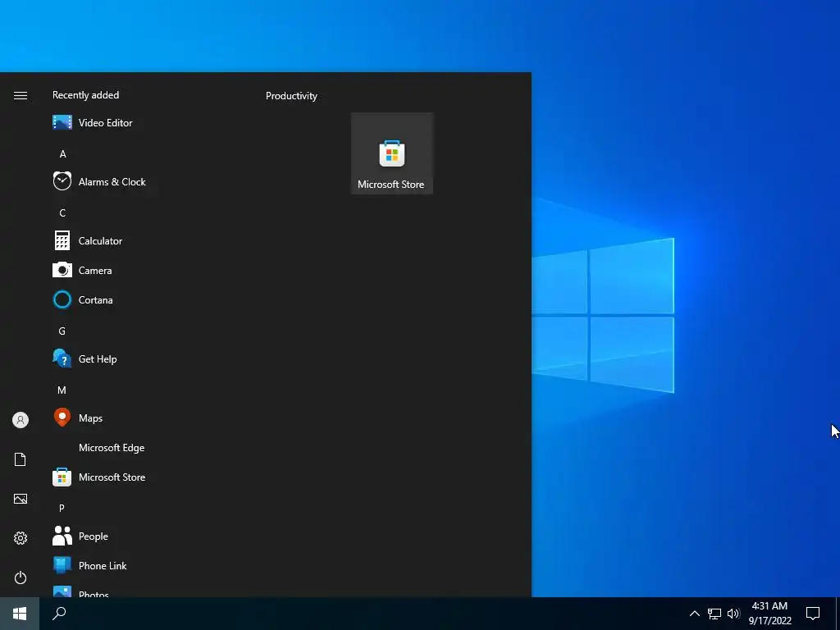Select the Calculator label
Screen dimensions: 840x630
[100, 241]
